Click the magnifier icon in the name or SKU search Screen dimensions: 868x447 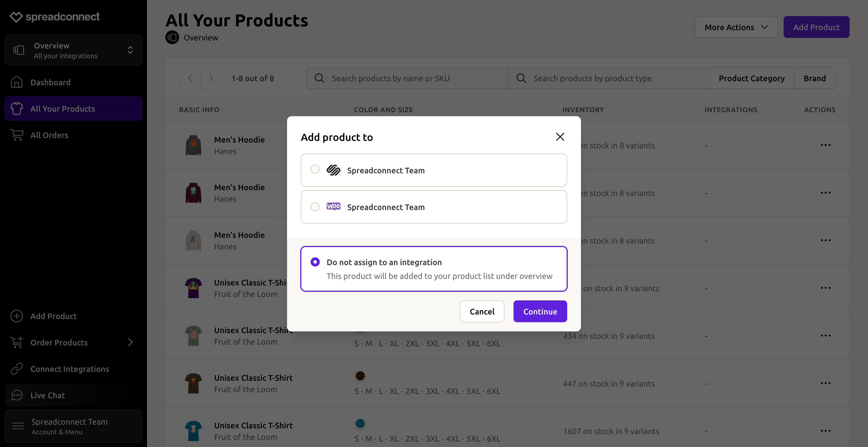tap(319, 78)
